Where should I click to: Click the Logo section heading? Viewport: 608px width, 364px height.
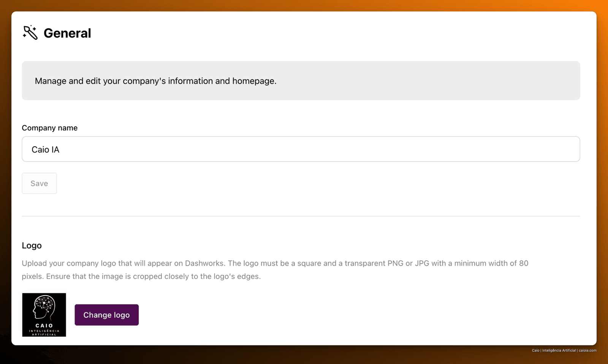click(32, 246)
